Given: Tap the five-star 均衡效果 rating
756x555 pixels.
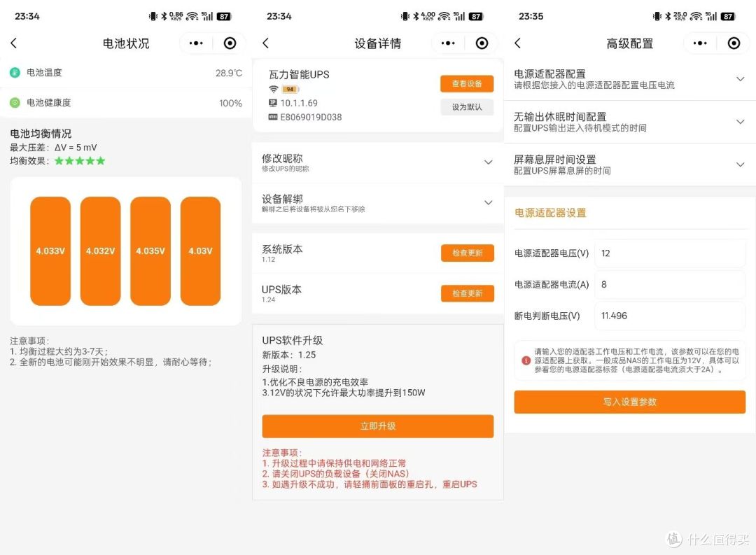Looking at the screenshot, I should [x=80, y=161].
